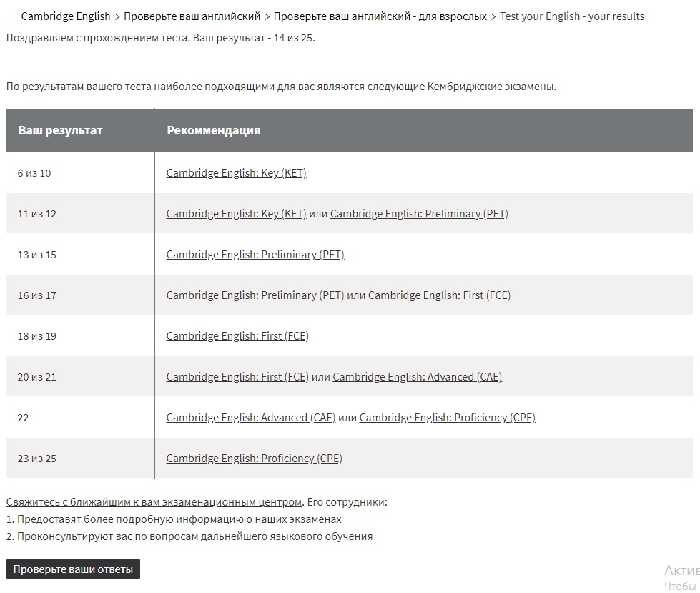Click 'Test your English - your results' breadcrumb
The height and width of the screenshot is (593, 700).
(x=571, y=16)
